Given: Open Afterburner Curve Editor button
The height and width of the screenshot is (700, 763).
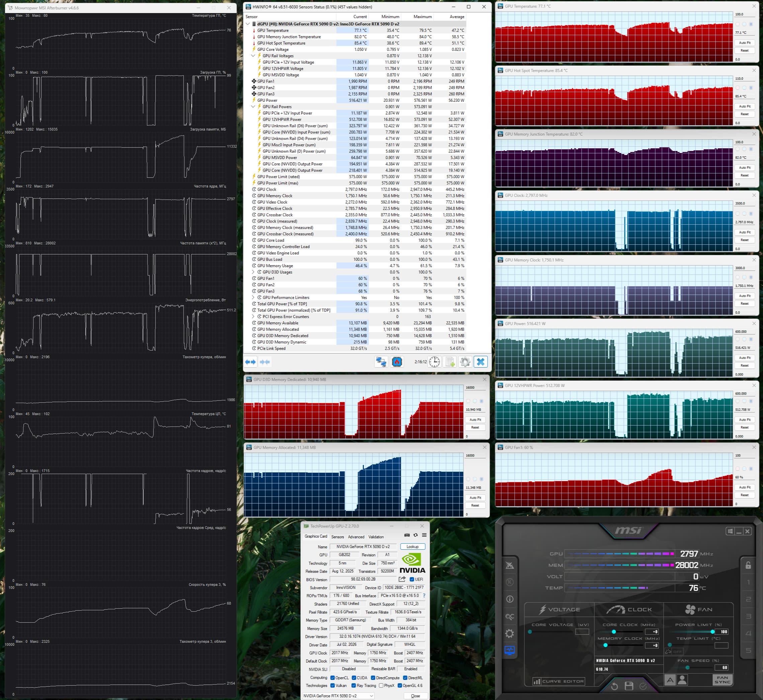Looking at the screenshot, I should pyautogui.click(x=559, y=681).
